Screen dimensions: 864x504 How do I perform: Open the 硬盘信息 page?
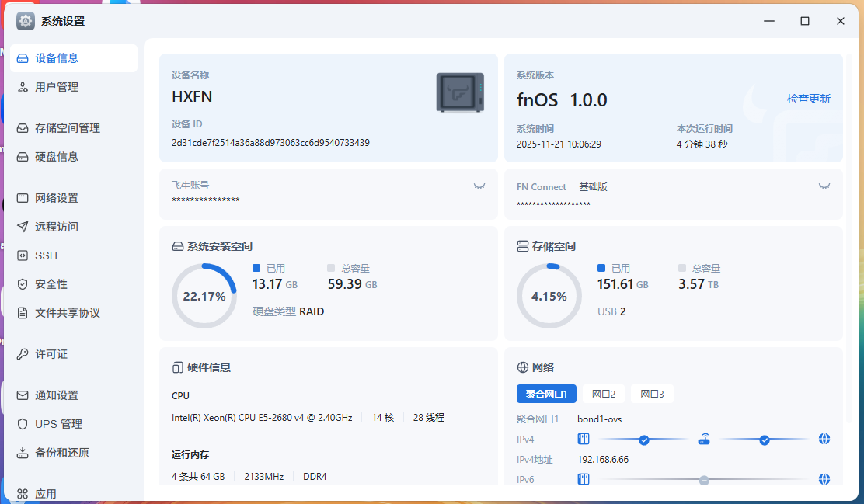(73, 156)
